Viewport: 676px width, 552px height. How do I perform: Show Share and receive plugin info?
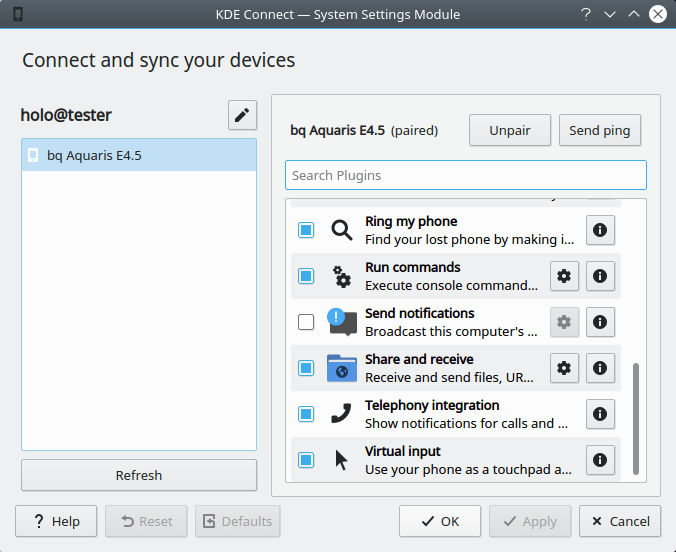point(600,368)
